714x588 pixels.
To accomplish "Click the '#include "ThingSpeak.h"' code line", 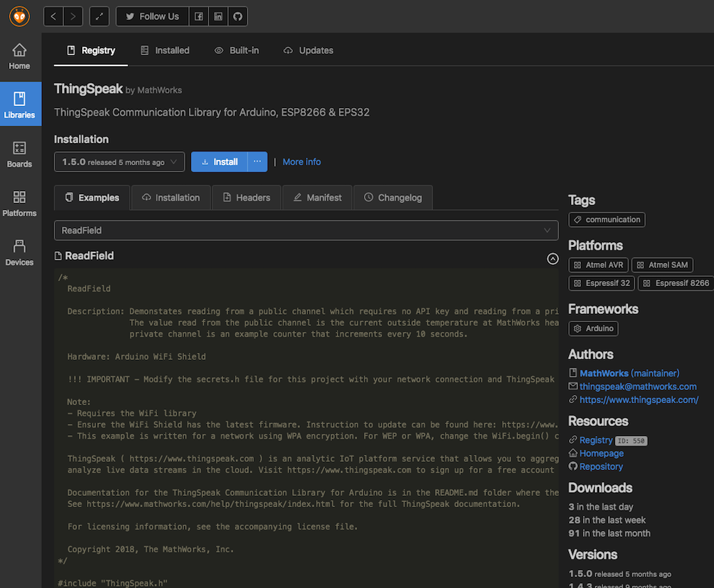I will [113, 583].
